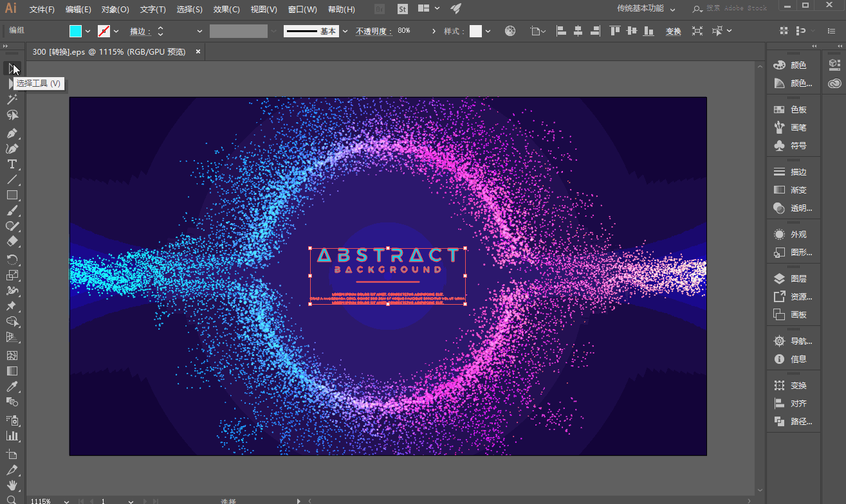Viewport: 846px width, 504px height.
Task: Align objects to vertical center
Action: (632, 31)
